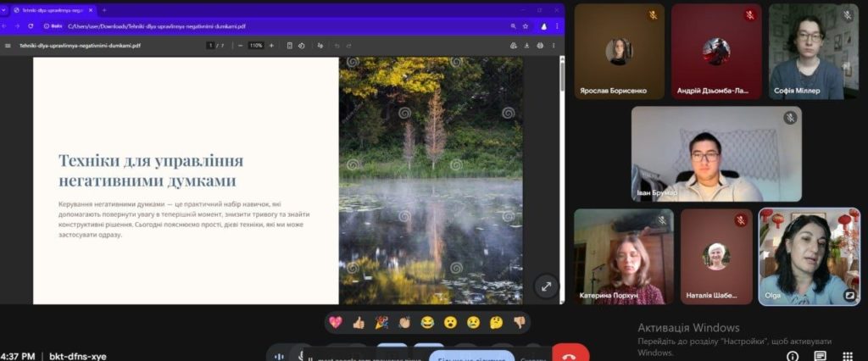This screenshot has height=361, width=868.
Task: Click the PDF zoom in plus button
Action: click(x=271, y=45)
